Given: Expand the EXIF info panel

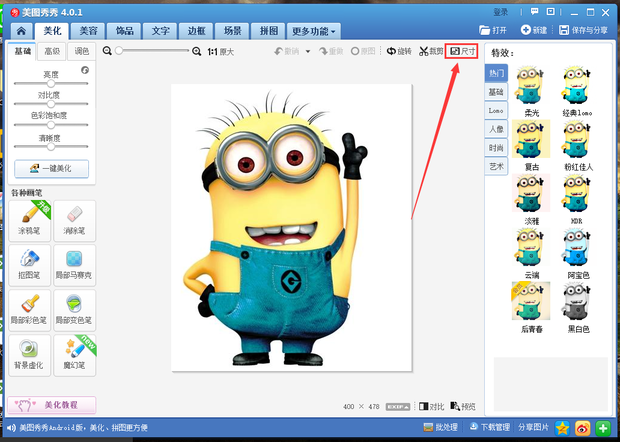Looking at the screenshot, I should (x=398, y=407).
